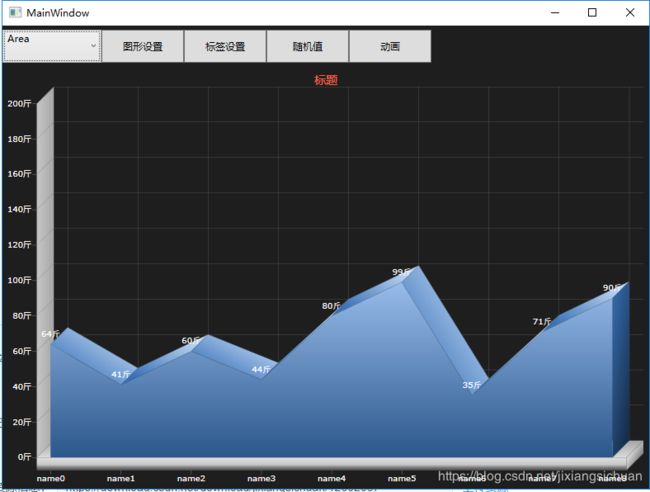650x492 pixels.
Task: Click the 图形设置 button
Action: click(143, 46)
